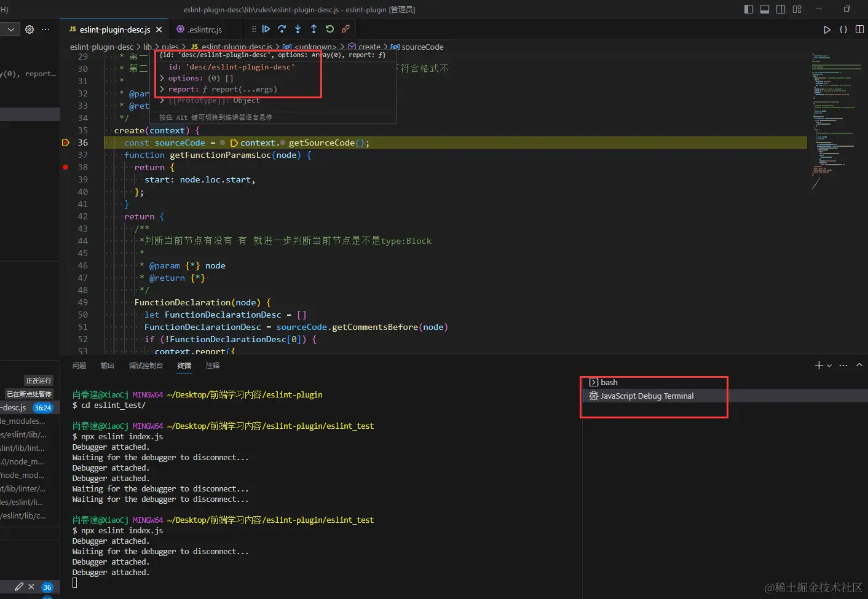Expand the options array in hover

[162, 78]
